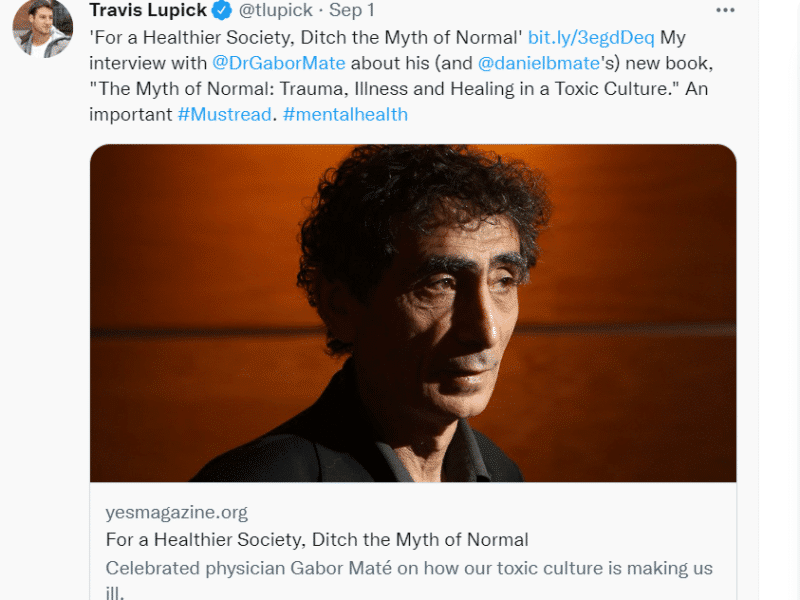Viewport: 800px width, 600px height.
Task: Select the #mentalhealth hashtag
Action: pos(345,114)
